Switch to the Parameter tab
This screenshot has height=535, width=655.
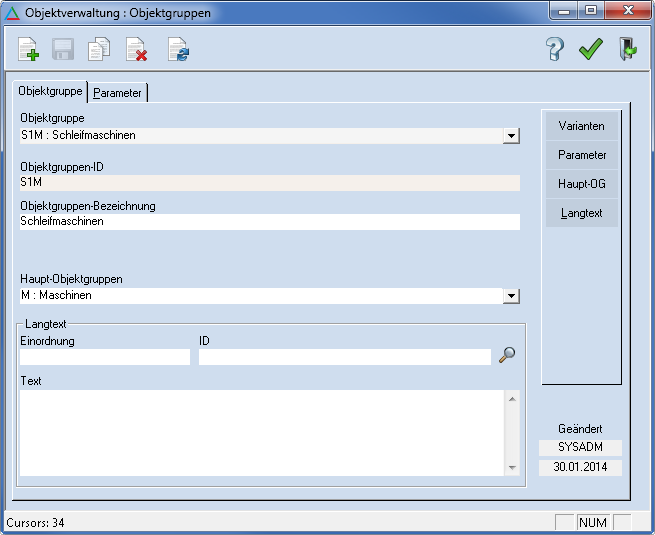(118, 93)
